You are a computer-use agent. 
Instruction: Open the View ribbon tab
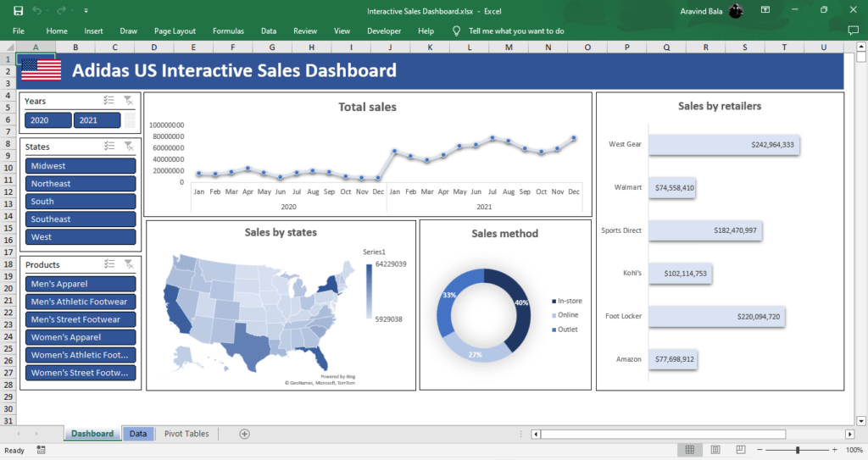342,31
